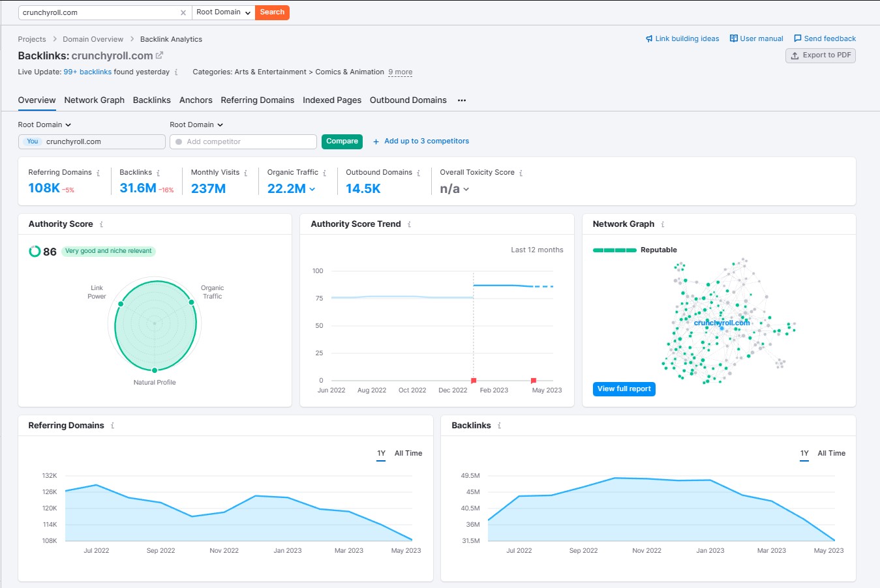Switch Referring Domains chart to All Time
This screenshot has width=880, height=588.
pos(408,453)
